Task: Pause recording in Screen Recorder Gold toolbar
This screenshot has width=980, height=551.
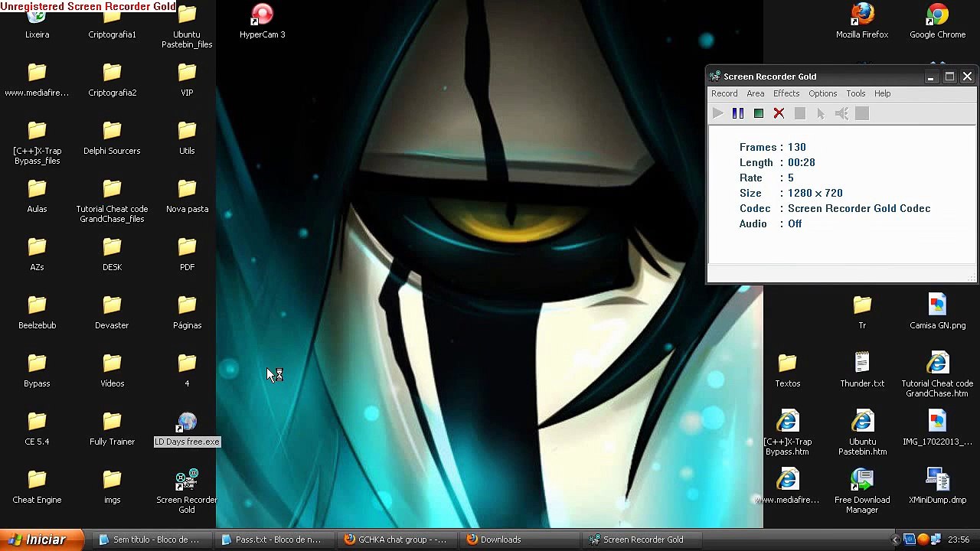Action: click(x=738, y=113)
